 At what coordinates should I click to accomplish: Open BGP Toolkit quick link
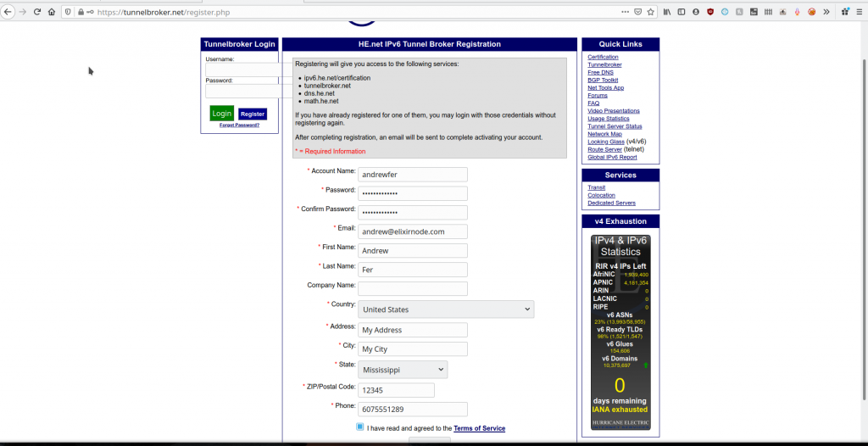pos(603,81)
